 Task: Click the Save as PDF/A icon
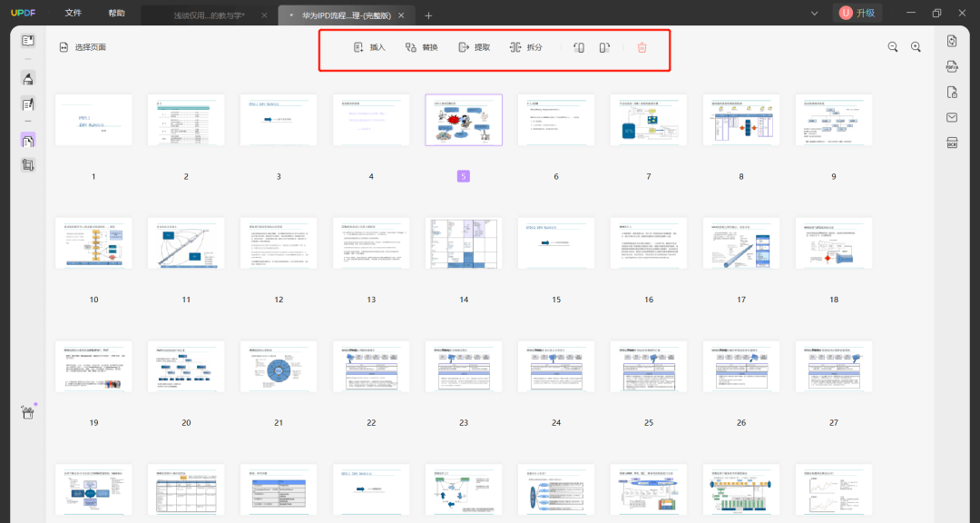point(952,66)
